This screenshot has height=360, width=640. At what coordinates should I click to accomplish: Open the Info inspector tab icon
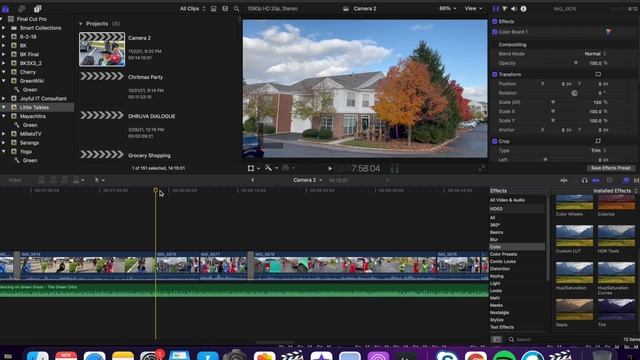tap(523, 9)
